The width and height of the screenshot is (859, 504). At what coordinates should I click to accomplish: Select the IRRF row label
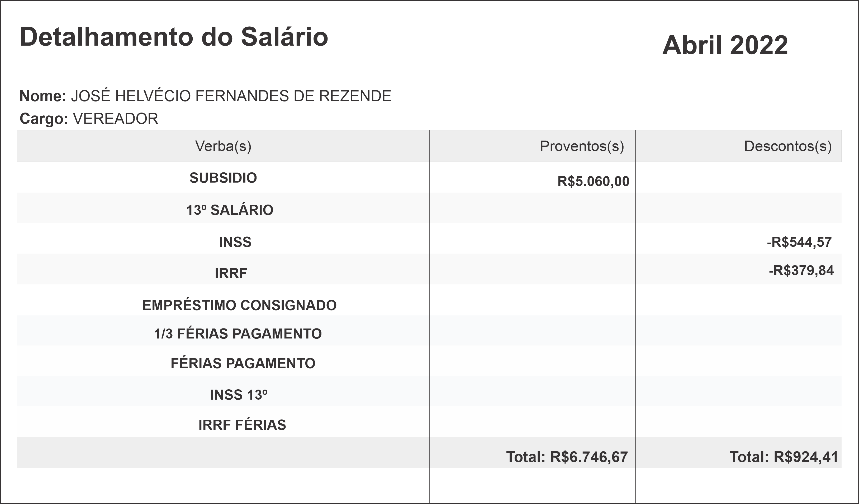point(231,273)
